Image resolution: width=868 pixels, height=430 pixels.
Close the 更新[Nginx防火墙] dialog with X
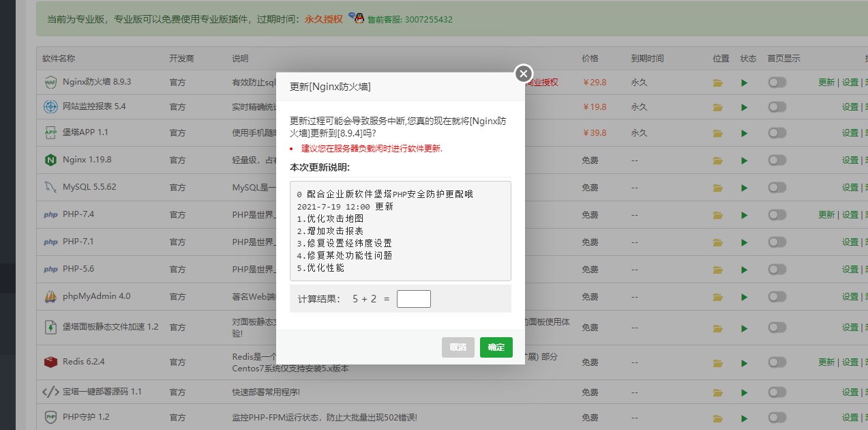tap(523, 73)
